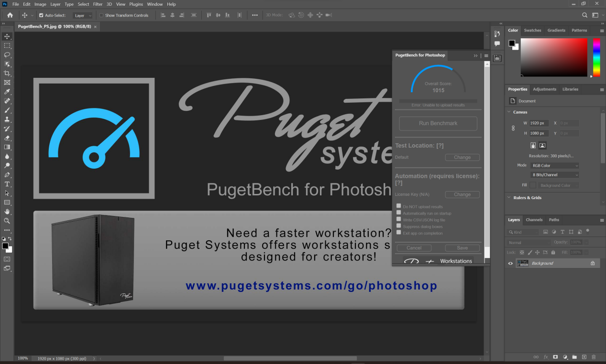Select the Crop tool
Image resolution: width=606 pixels, height=364 pixels.
tap(7, 73)
